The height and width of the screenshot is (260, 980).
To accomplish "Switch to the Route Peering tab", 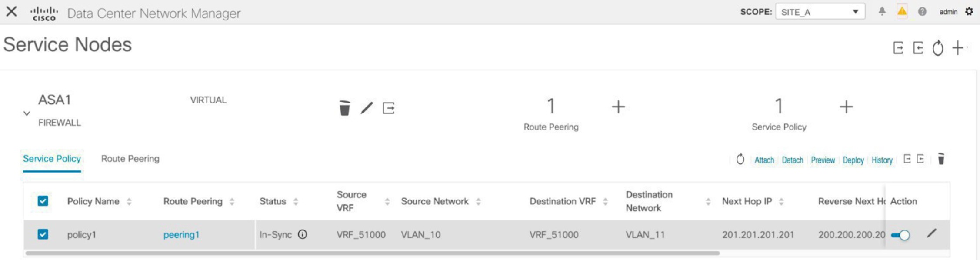I will click(130, 159).
